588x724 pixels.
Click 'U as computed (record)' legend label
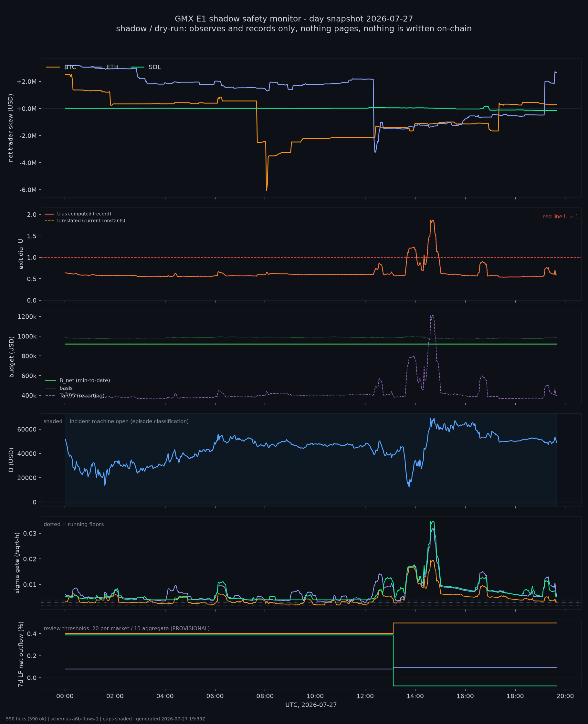(x=84, y=214)
